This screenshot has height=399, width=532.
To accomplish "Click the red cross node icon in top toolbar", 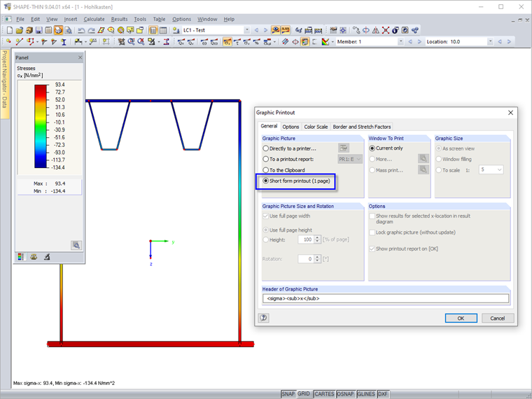I will 386,30.
